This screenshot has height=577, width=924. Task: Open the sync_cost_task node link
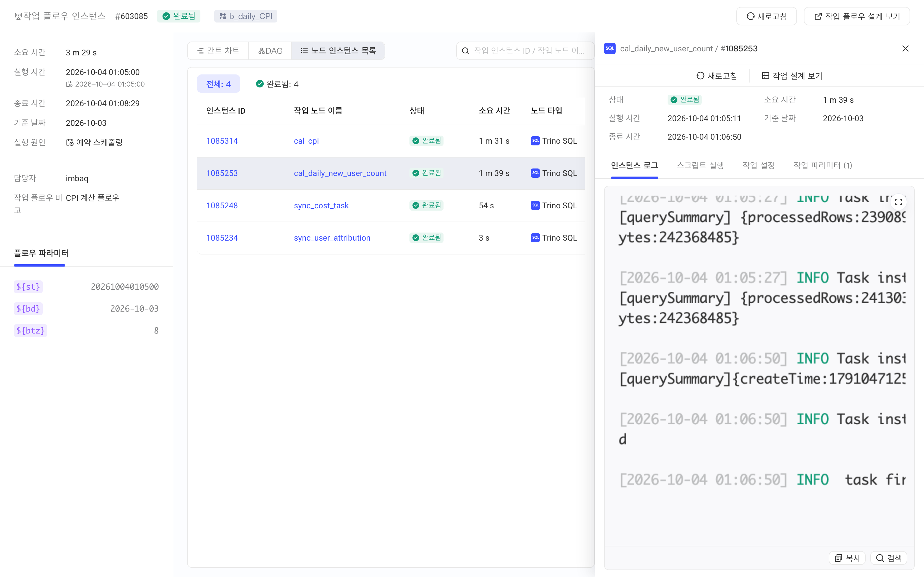point(321,205)
